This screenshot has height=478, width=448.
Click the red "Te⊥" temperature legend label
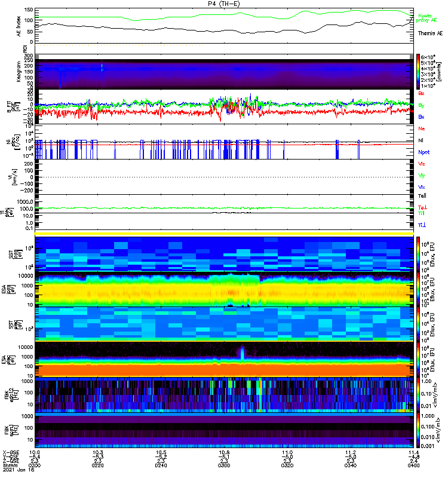tap(422, 207)
